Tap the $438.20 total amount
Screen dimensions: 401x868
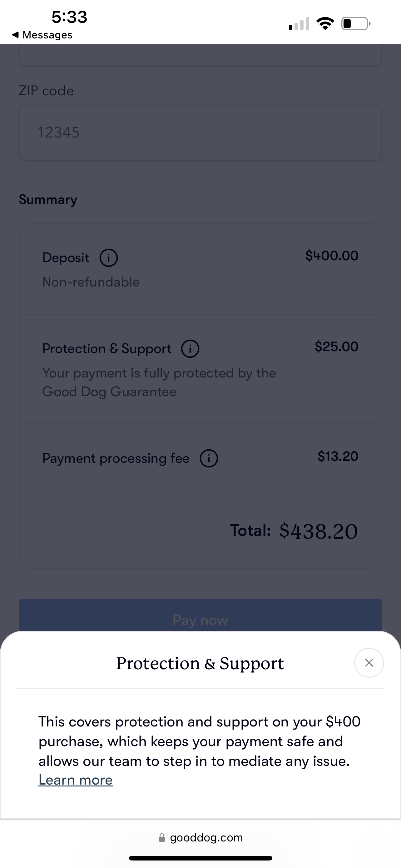[319, 531]
